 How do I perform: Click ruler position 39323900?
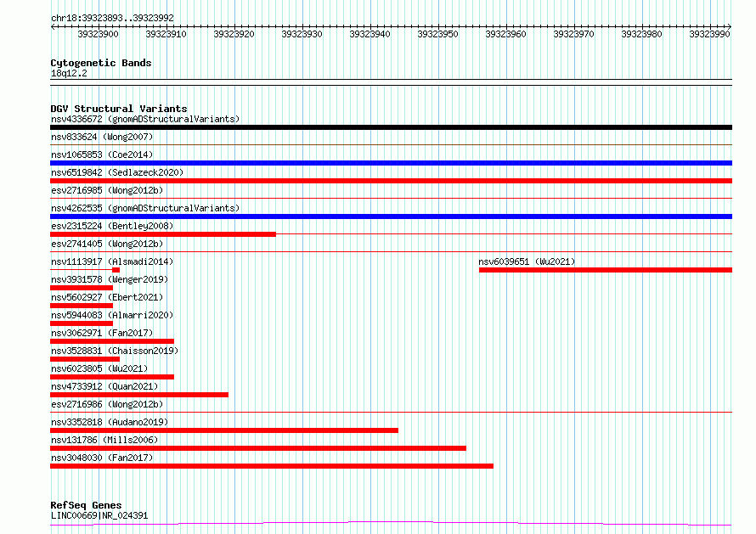click(x=98, y=34)
